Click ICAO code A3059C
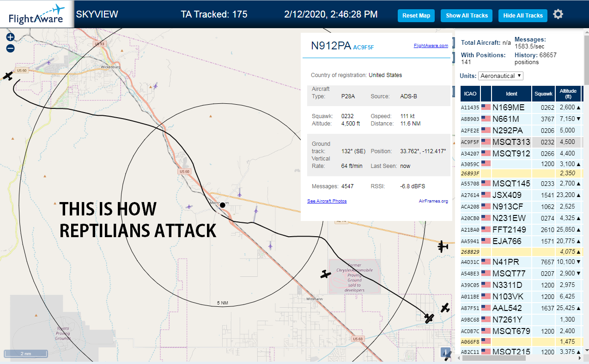 [x=470, y=164]
